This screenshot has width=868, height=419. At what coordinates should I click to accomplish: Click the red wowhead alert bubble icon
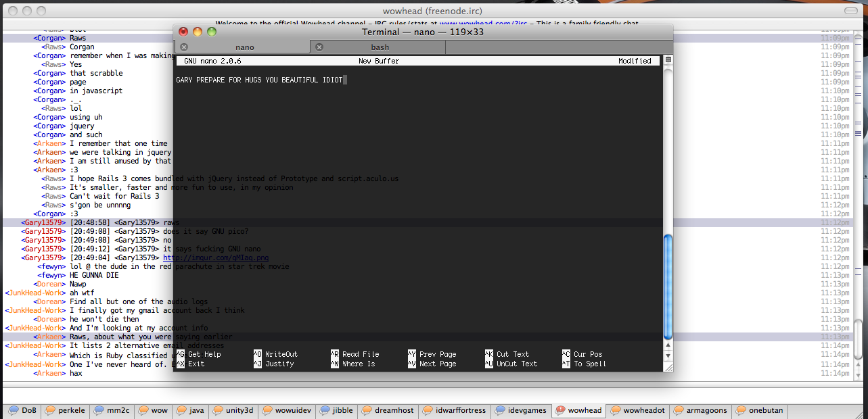coord(559,410)
